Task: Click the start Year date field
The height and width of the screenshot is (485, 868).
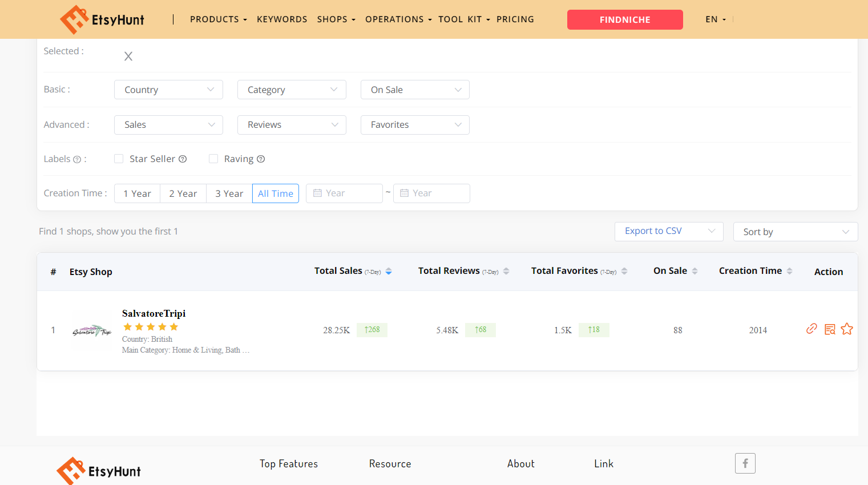Action: [x=344, y=193]
